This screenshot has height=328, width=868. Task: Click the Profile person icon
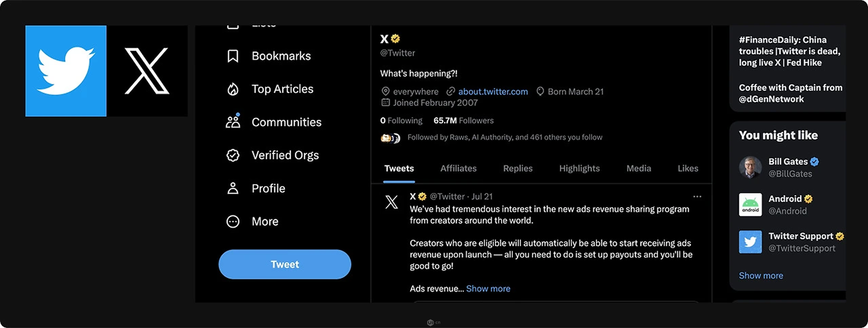pyautogui.click(x=233, y=188)
